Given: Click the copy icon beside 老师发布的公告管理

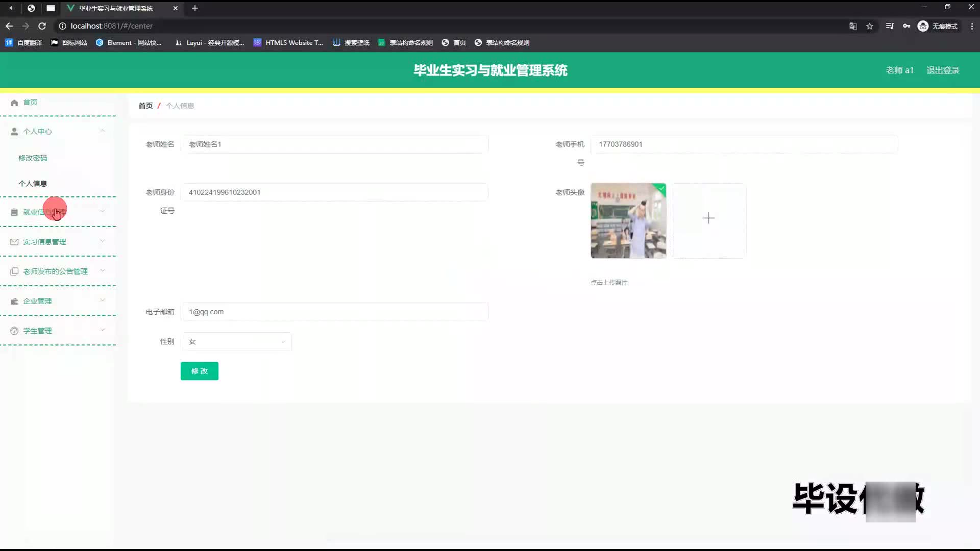Looking at the screenshot, I should pyautogui.click(x=14, y=271).
